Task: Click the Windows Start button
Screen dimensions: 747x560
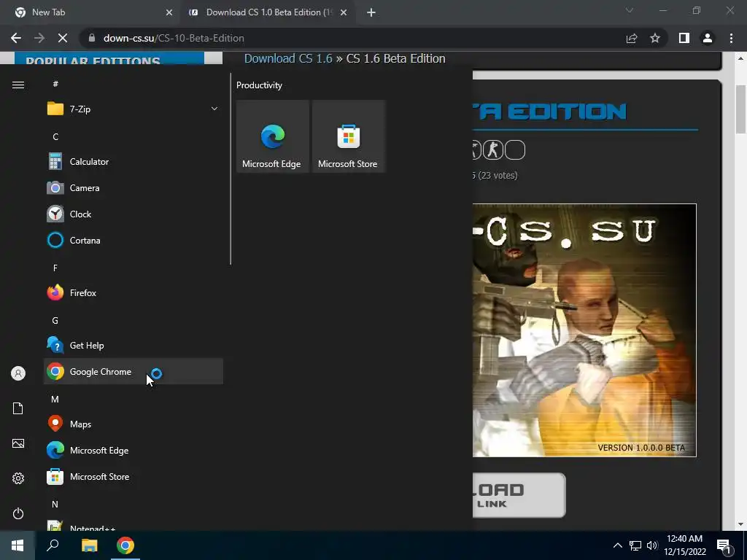Action: [18, 545]
